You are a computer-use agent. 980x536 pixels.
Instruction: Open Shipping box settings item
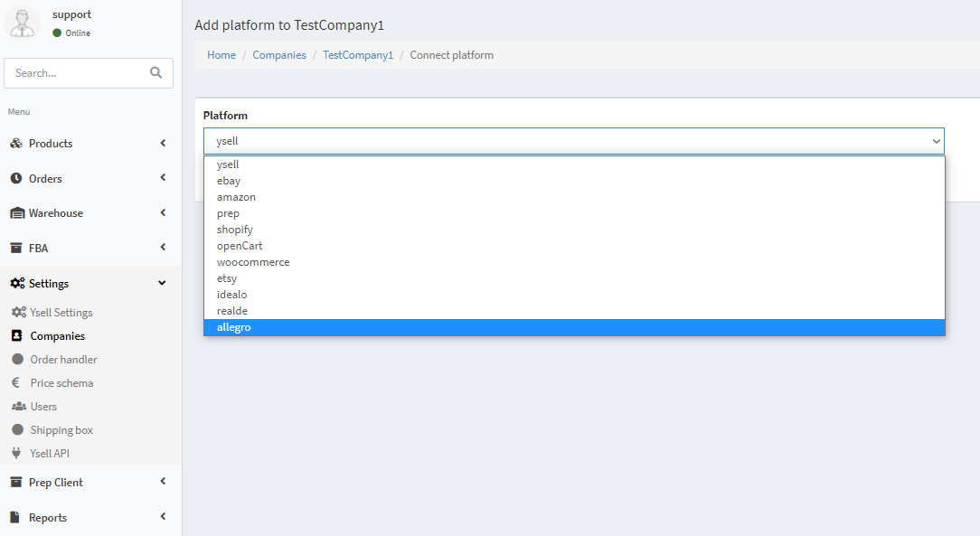61,430
